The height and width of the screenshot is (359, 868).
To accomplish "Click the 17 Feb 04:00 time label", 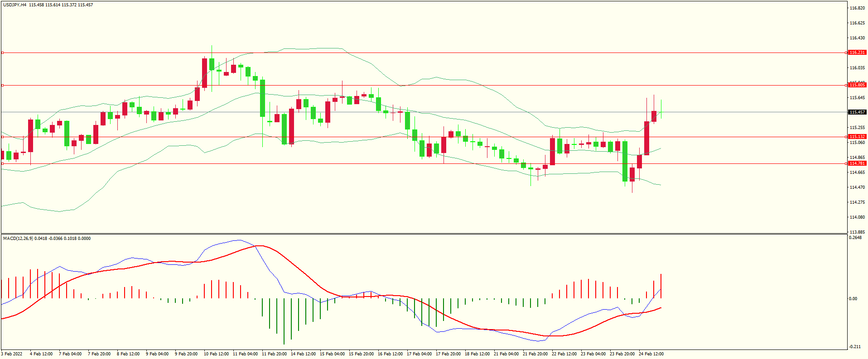I will pyautogui.click(x=419, y=354).
